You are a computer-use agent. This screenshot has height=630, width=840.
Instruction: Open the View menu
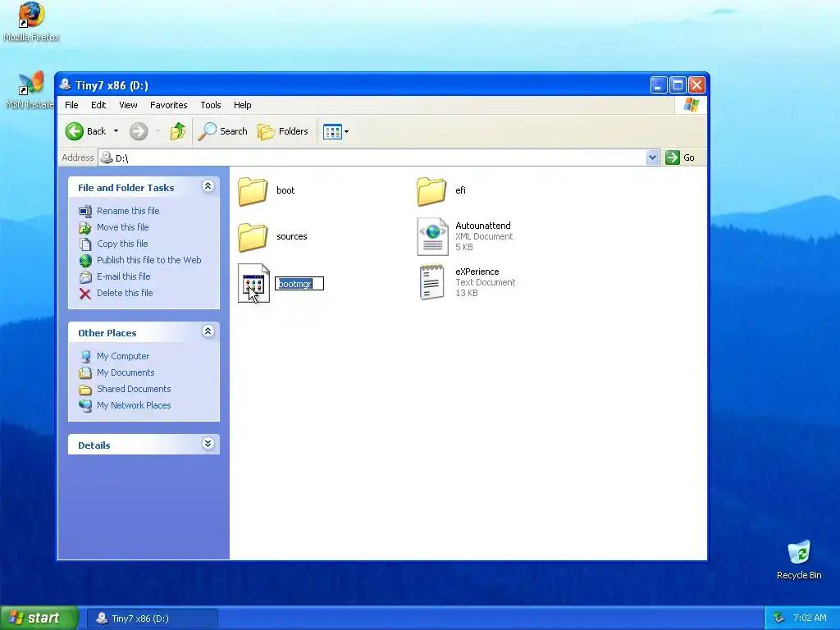128,105
